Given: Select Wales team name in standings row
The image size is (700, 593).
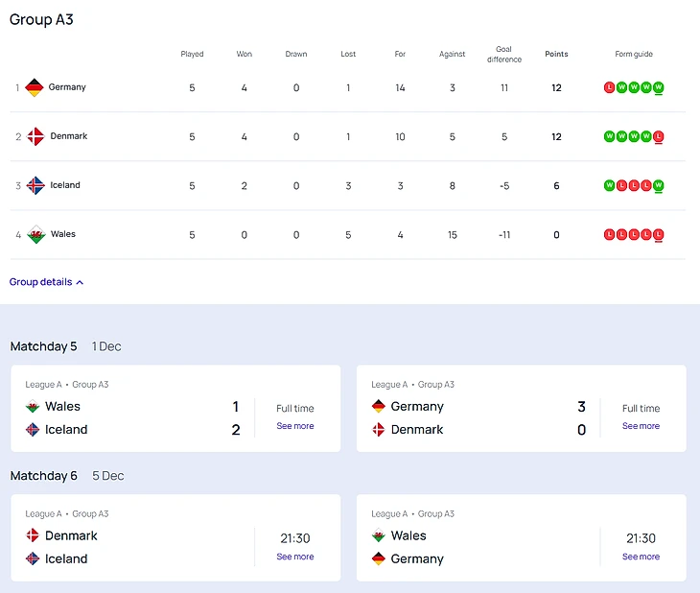Looking at the screenshot, I should [63, 234].
